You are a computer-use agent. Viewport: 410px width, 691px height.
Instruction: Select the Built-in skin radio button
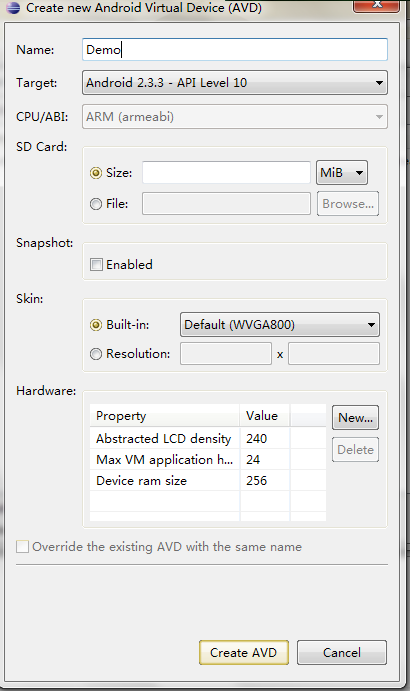pyautogui.click(x=96, y=325)
